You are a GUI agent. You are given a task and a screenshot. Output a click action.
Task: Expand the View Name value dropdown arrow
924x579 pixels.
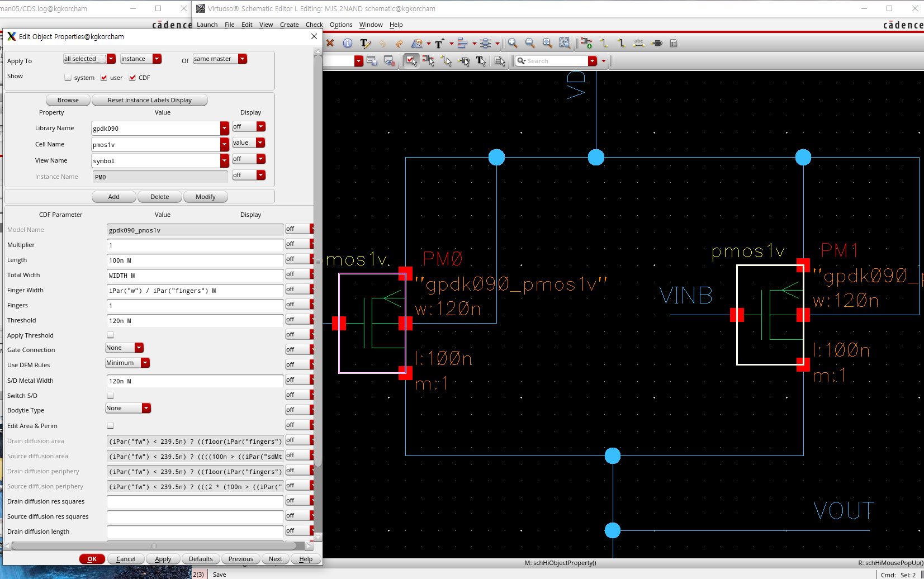(x=224, y=160)
